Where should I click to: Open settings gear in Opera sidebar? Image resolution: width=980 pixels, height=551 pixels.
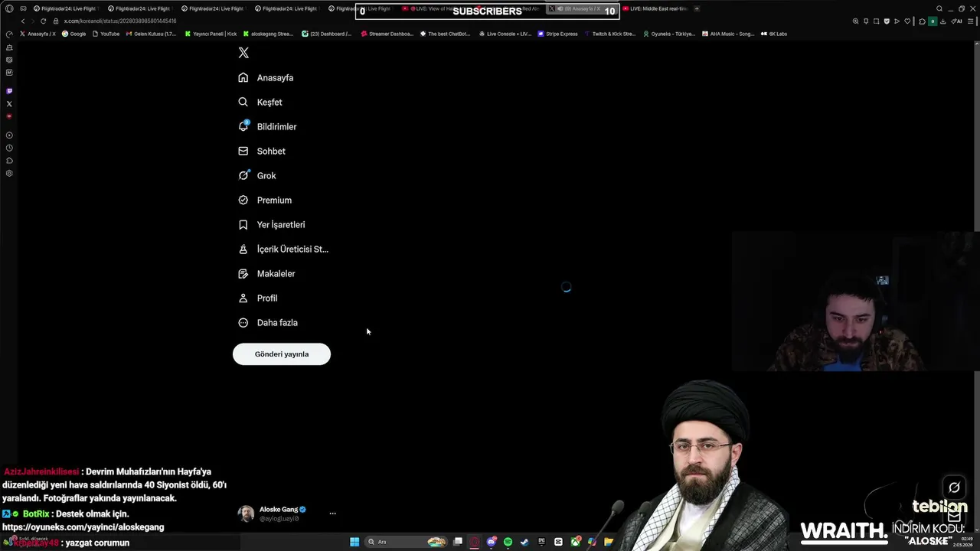(9, 173)
